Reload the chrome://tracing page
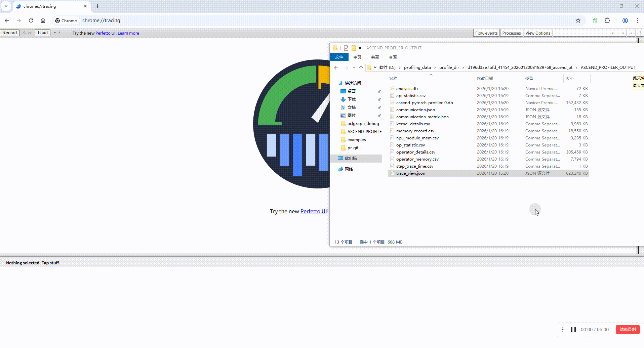644x348 pixels. click(31, 20)
